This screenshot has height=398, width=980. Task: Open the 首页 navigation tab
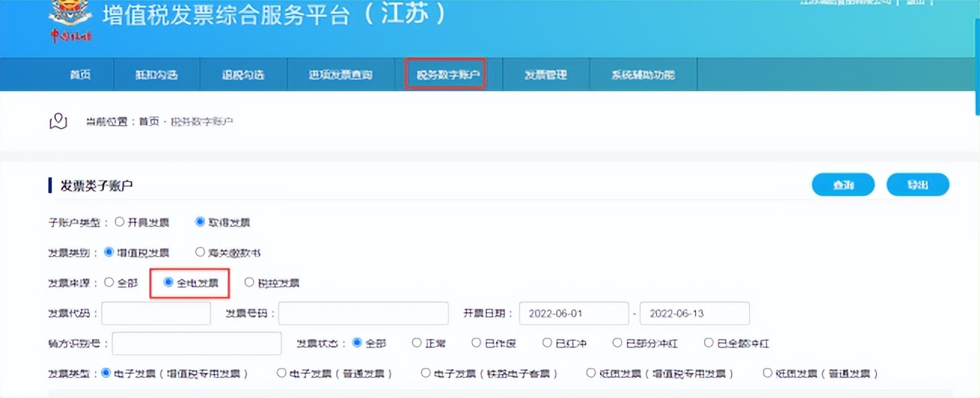click(x=80, y=75)
